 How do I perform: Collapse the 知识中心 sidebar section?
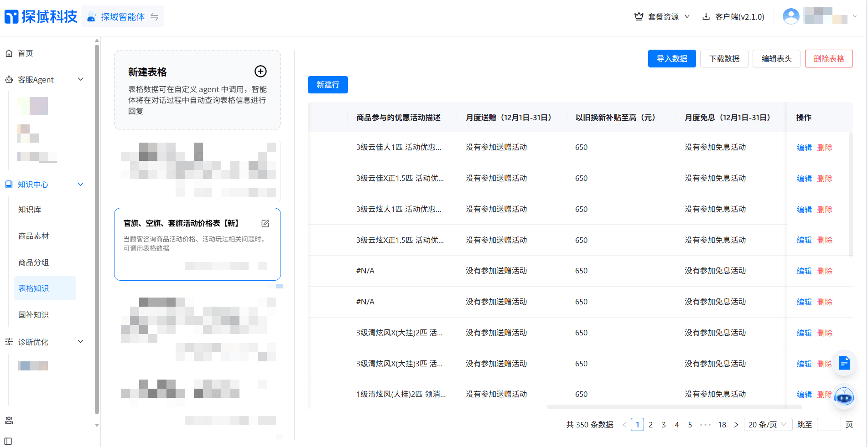[81, 184]
